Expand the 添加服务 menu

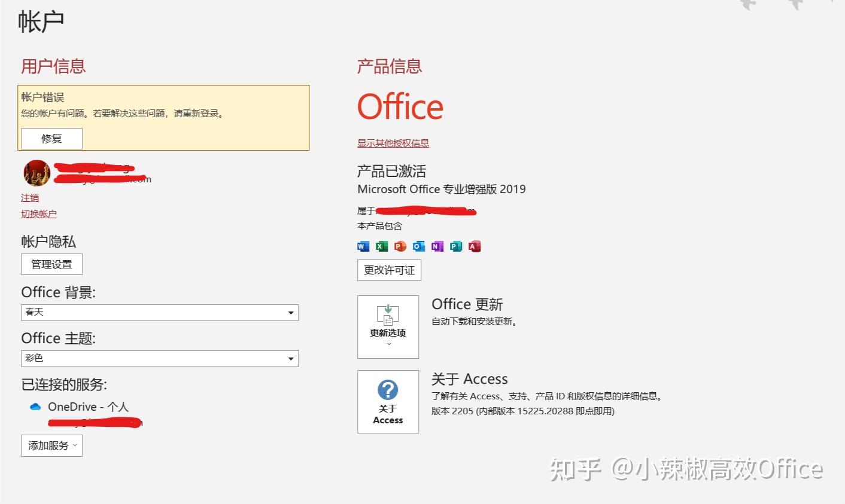pos(51,445)
